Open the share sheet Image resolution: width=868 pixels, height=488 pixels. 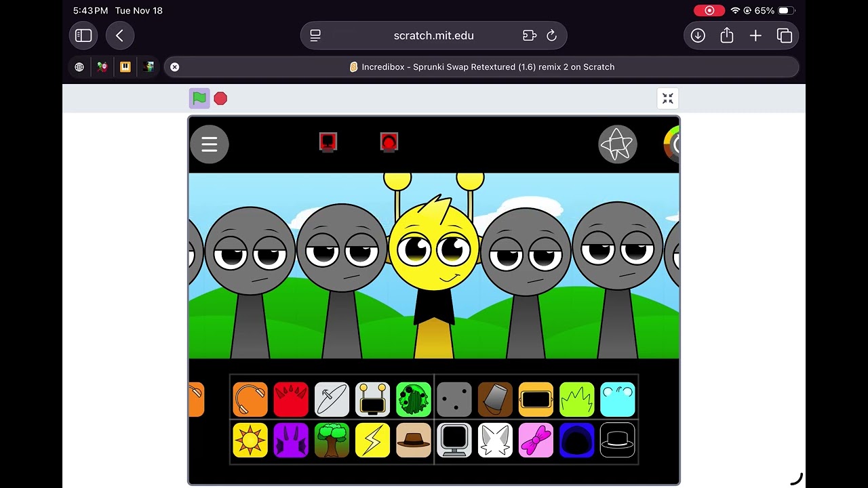point(727,35)
